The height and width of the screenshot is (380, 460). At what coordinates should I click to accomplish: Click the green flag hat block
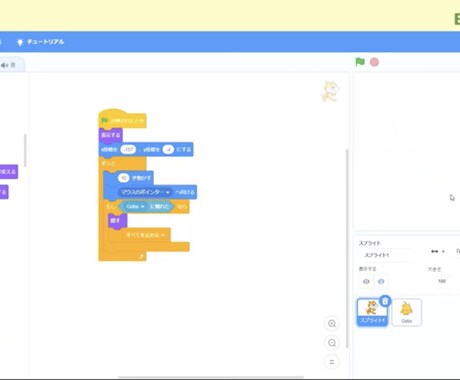[x=123, y=120]
